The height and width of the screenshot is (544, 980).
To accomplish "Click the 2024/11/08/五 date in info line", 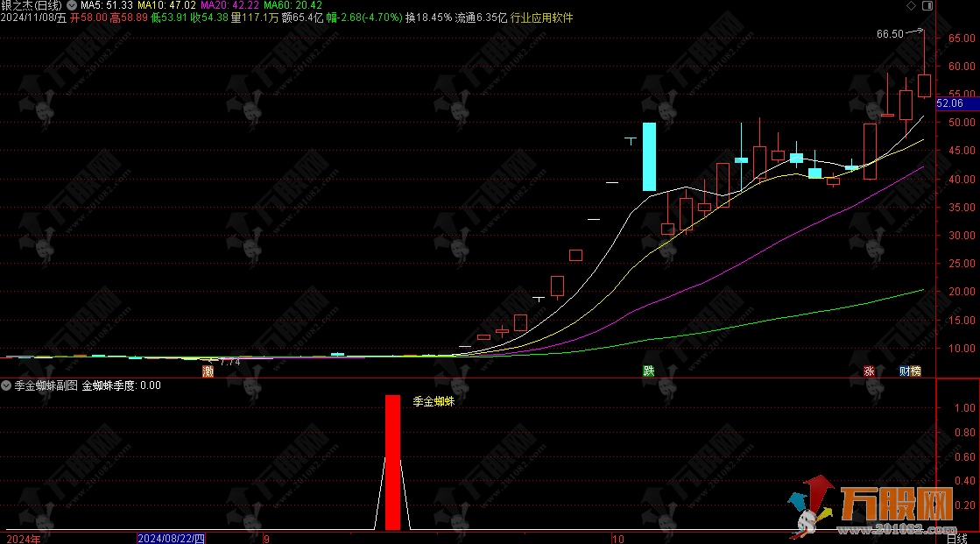I will click(x=33, y=18).
